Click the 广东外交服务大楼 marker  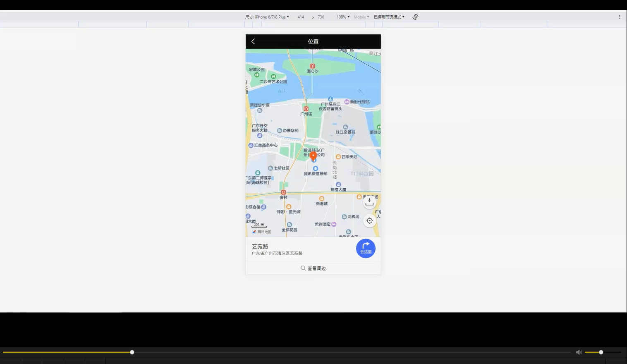click(260, 136)
